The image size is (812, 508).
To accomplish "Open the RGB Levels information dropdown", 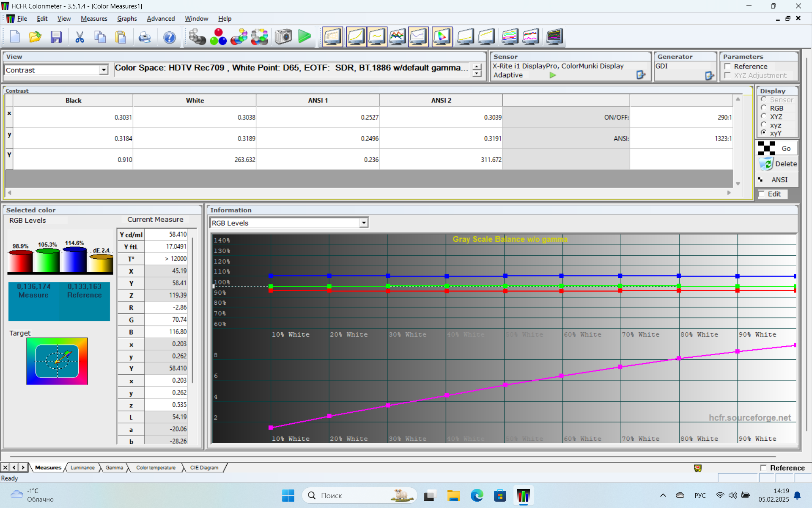I will (x=364, y=223).
